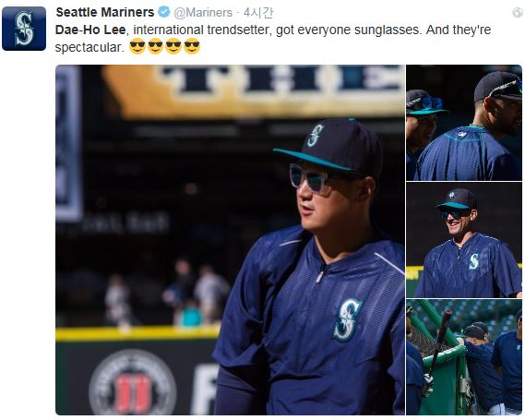The image size is (525, 420).
Task: Click 'international trendsetter' in the tweet text
Action: pyautogui.click(x=201, y=30)
